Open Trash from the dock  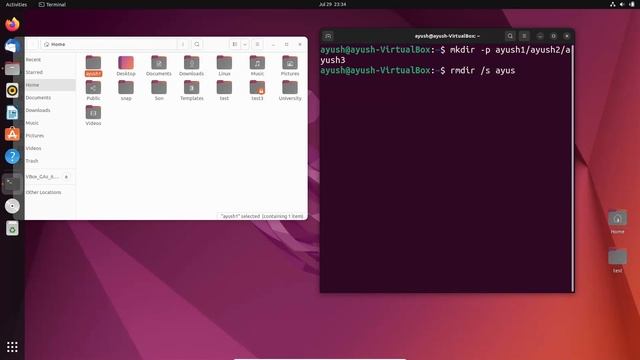(12, 228)
